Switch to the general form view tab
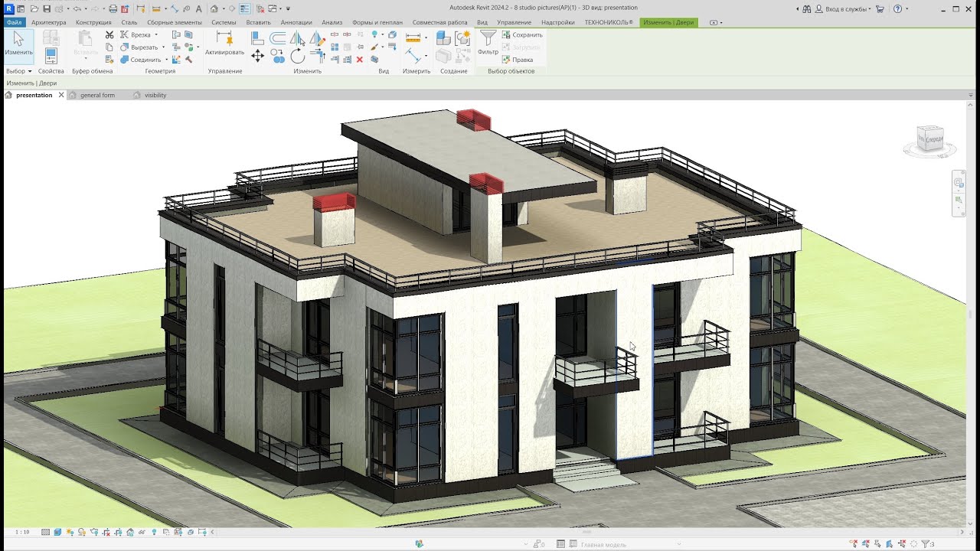Image resolution: width=980 pixels, height=551 pixels. click(97, 95)
